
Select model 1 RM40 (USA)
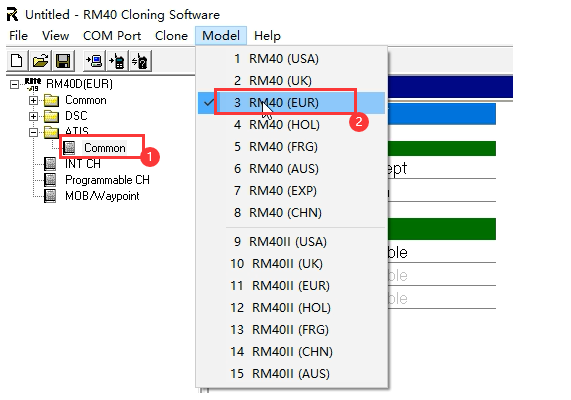[x=291, y=59]
